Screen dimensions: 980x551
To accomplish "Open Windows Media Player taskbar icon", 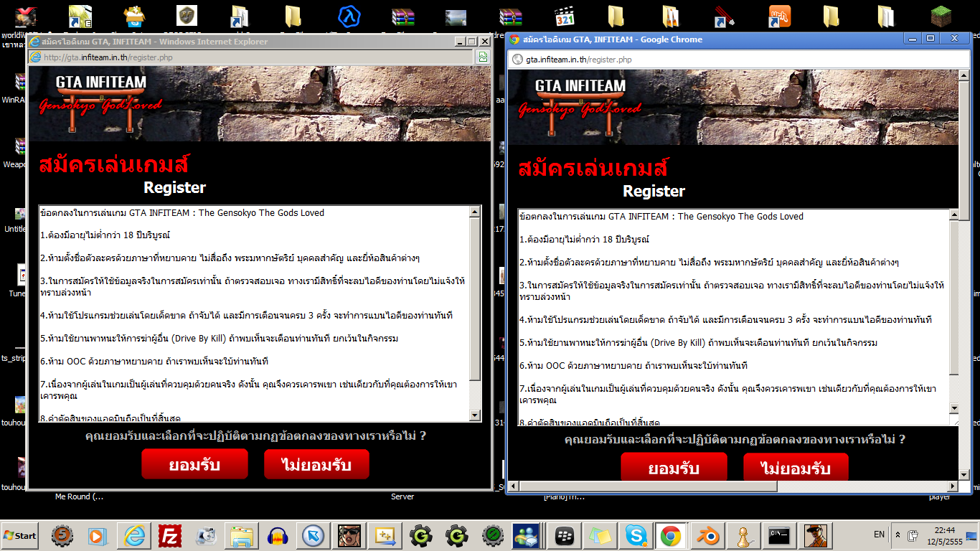I will pyautogui.click(x=98, y=535).
